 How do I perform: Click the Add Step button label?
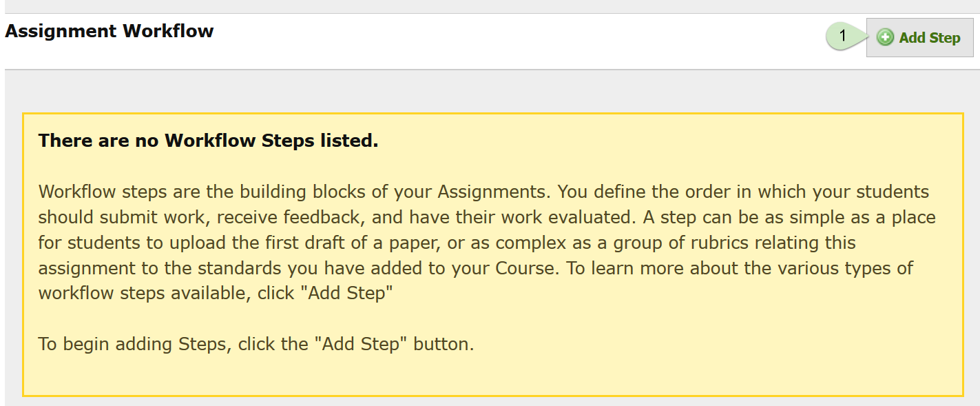tap(930, 38)
